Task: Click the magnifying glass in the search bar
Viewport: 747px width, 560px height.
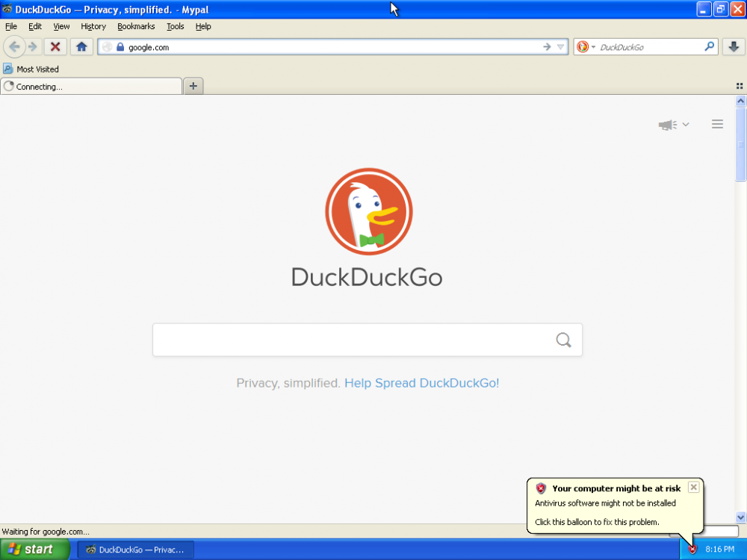Action: pyautogui.click(x=563, y=340)
